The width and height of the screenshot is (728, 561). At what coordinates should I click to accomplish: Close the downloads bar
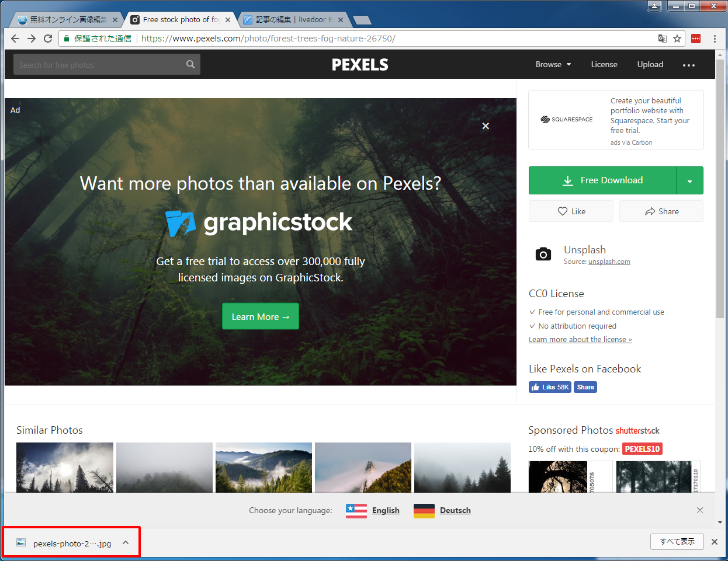click(714, 542)
